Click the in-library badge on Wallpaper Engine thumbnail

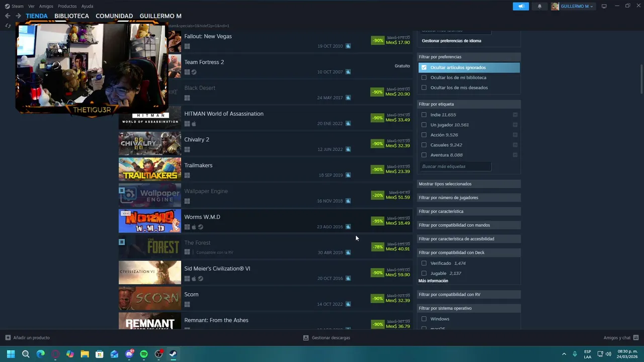tap(122, 191)
